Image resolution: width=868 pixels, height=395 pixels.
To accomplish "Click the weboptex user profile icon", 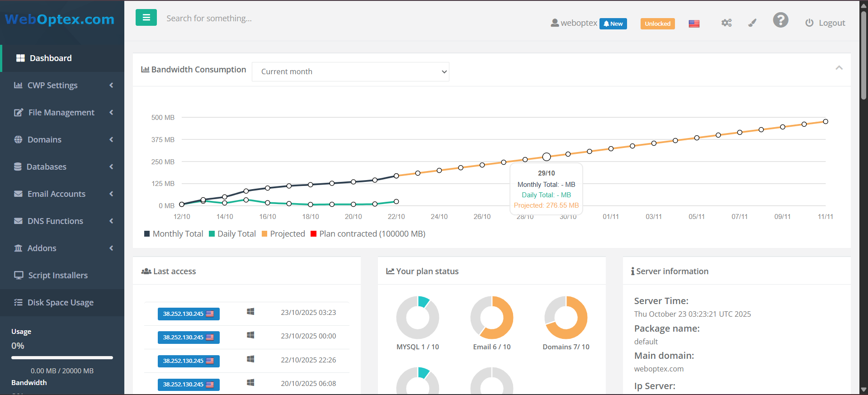I will pos(555,23).
